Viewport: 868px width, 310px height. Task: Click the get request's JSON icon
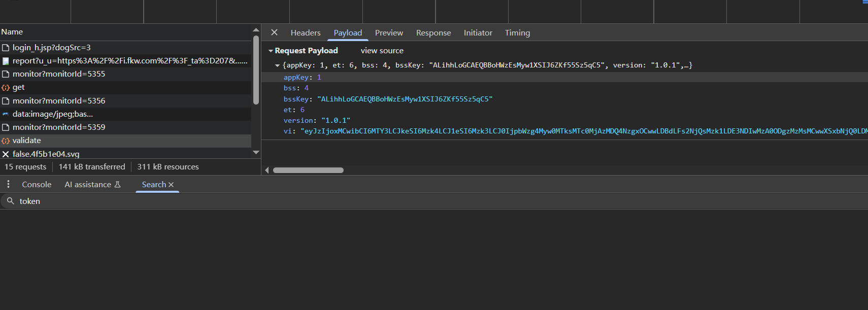coord(6,88)
